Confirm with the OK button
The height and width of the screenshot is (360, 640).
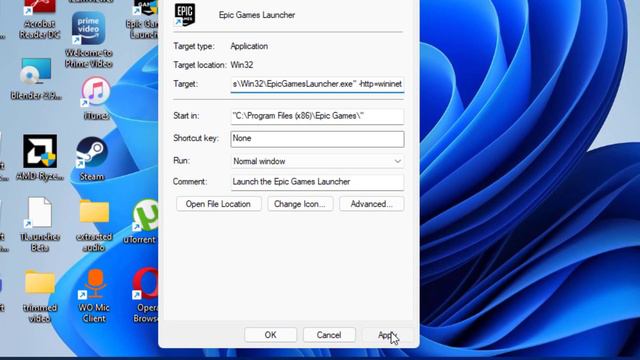270,335
